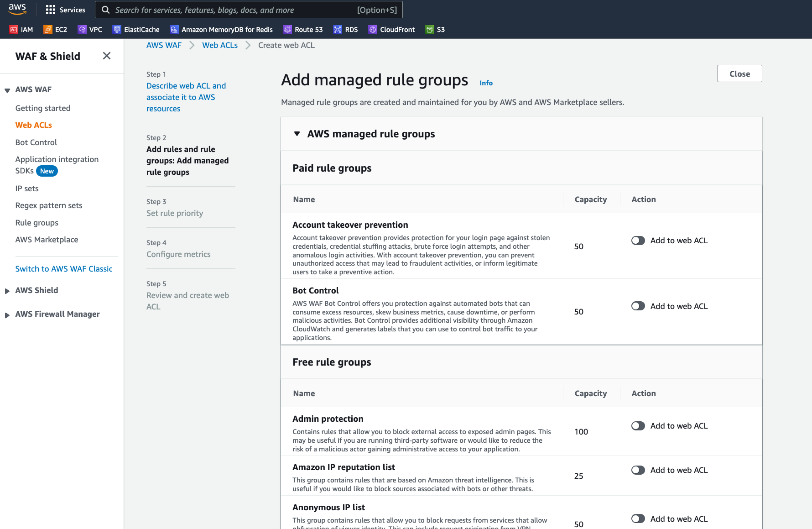Expand AWS Firewall Manager sidebar section
812x529 pixels.
[x=7, y=314]
